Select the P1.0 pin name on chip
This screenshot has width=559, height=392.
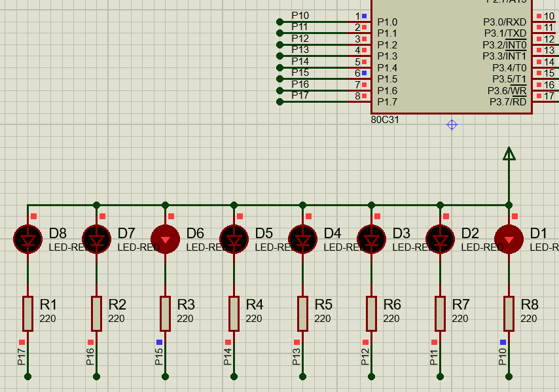tap(387, 22)
